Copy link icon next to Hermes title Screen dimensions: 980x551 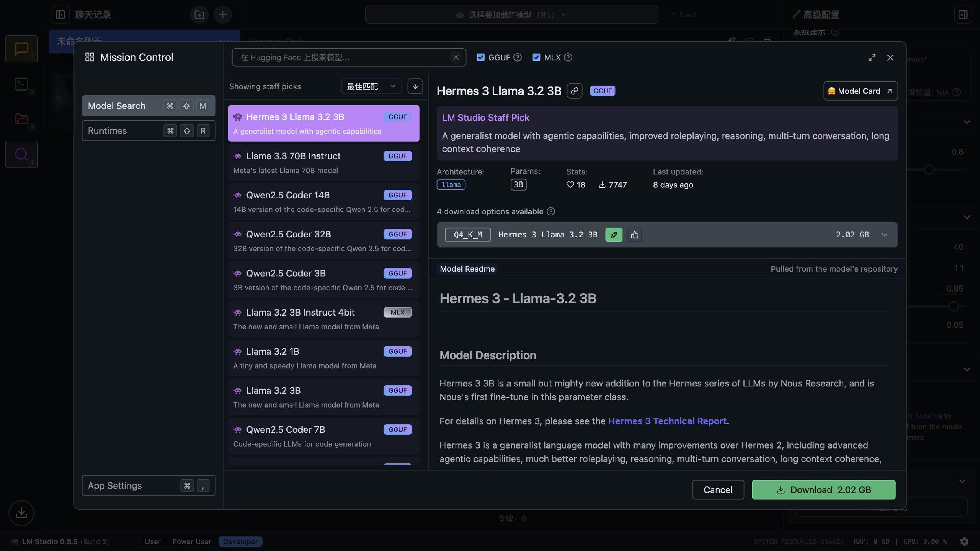[574, 91]
